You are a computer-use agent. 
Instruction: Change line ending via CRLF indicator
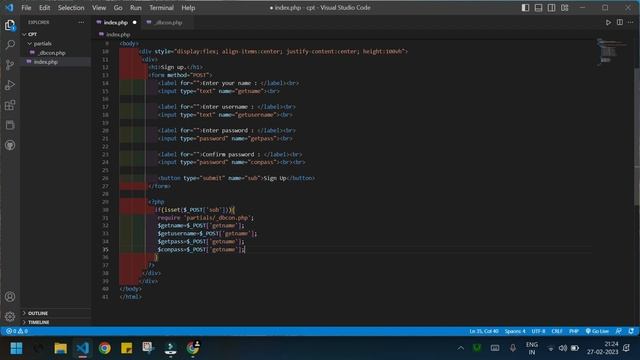(x=557, y=331)
